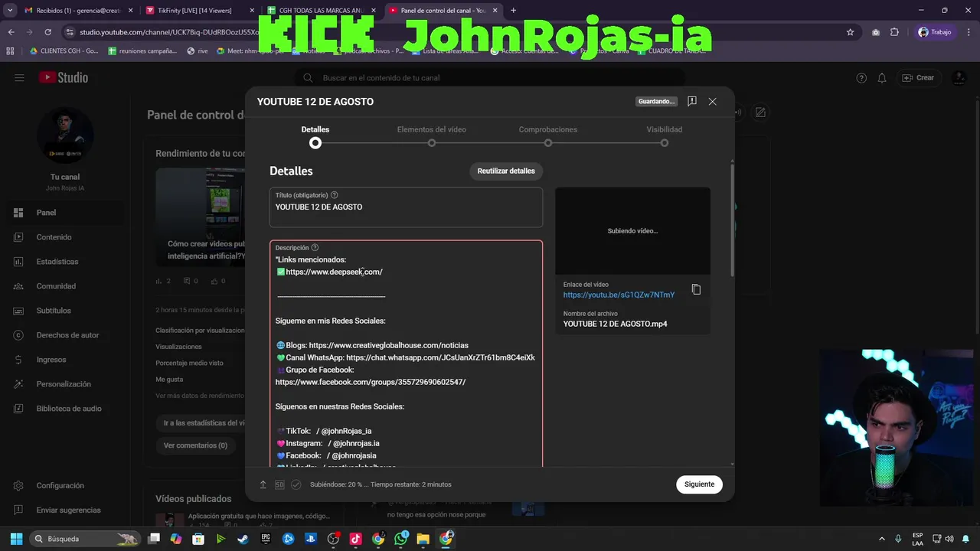Click the Guardando status badge
This screenshot has height=551, width=980.
click(x=656, y=101)
